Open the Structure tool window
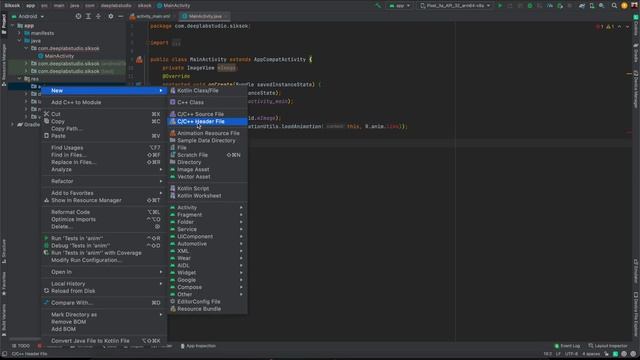This screenshot has width=640, height=360. (4, 251)
